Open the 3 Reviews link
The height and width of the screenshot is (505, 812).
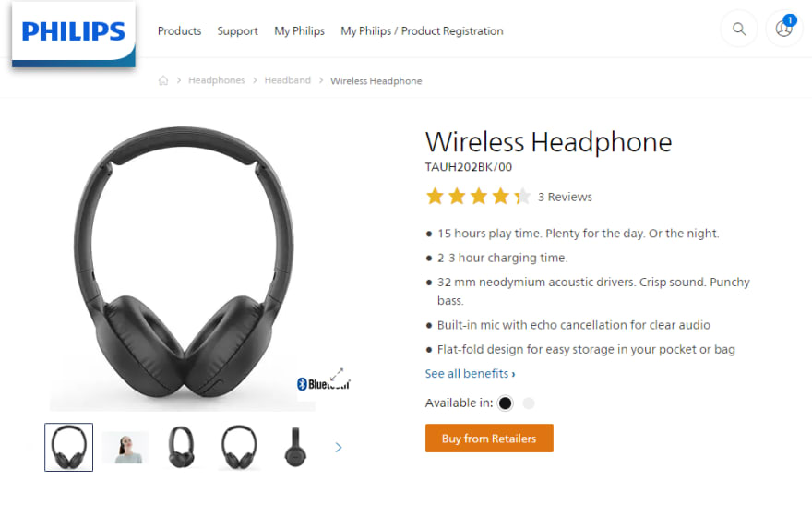(565, 197)
